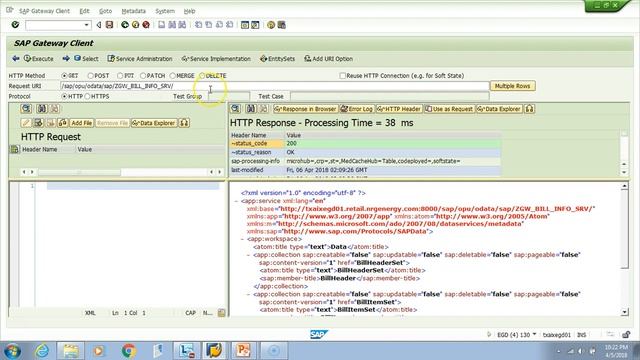Click the binoculars Find icon in response panel

point(251,109)
